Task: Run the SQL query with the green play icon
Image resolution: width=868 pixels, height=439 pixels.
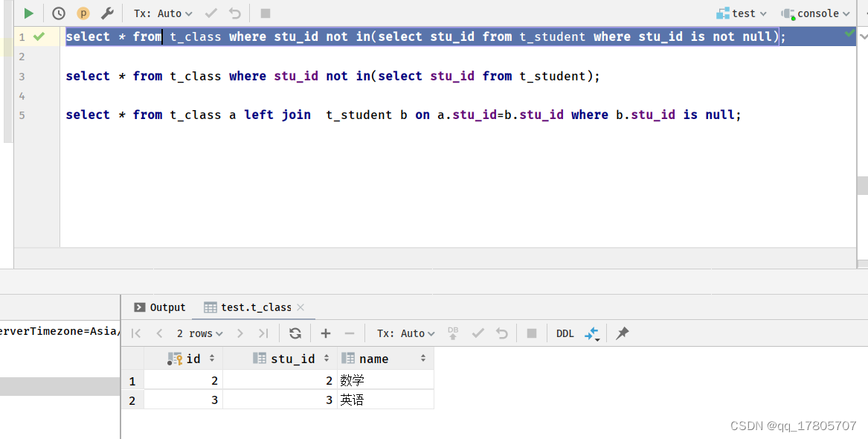Action: (x=28, y=13)
